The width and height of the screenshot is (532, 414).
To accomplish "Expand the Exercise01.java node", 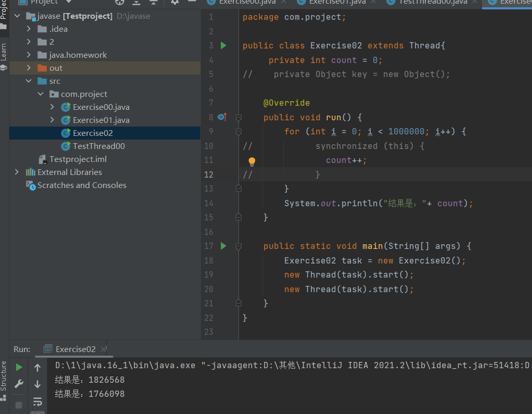I will (x=52, y=120).
